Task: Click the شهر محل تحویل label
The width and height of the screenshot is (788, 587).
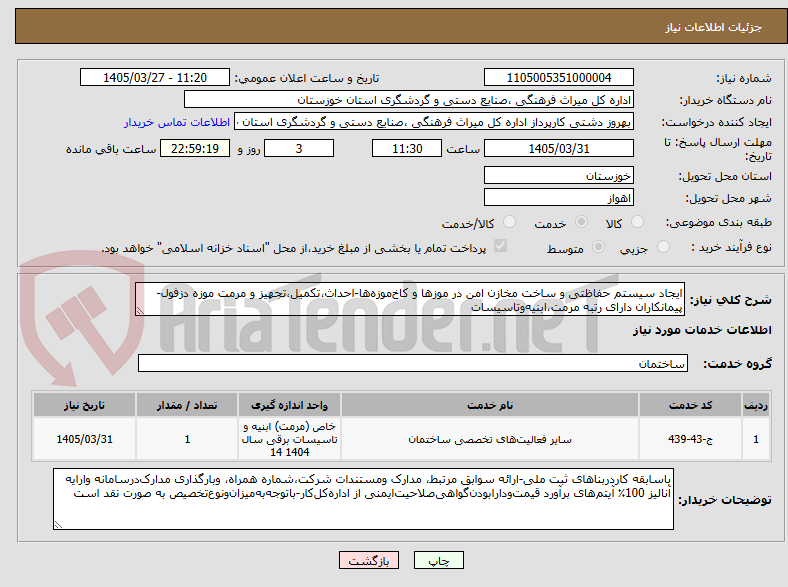Action: pyautogui.click(x=729, y=199)
